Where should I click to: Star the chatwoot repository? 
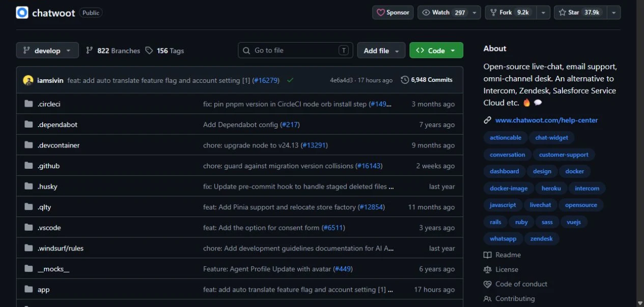[x=580, y=13]
